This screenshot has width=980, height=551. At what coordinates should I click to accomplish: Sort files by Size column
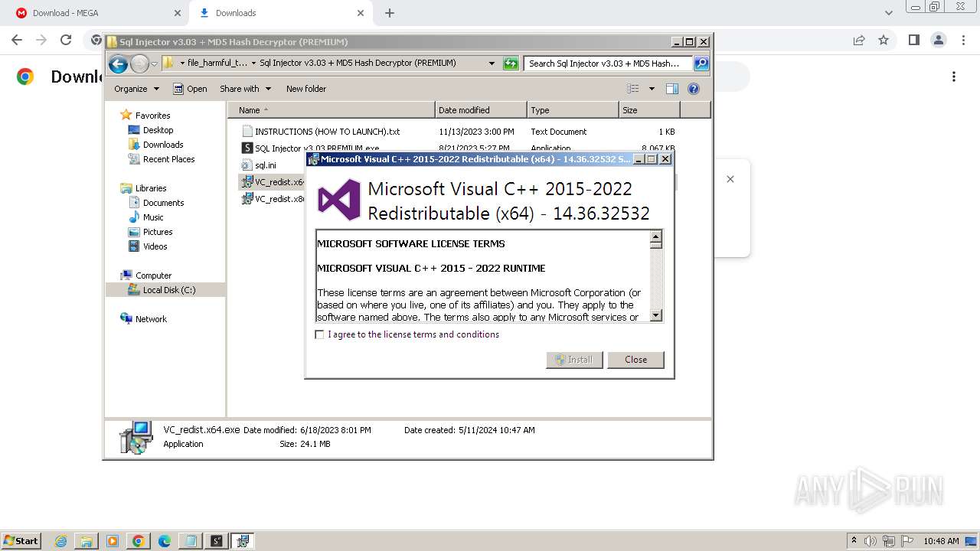click(x=649, y=110)
